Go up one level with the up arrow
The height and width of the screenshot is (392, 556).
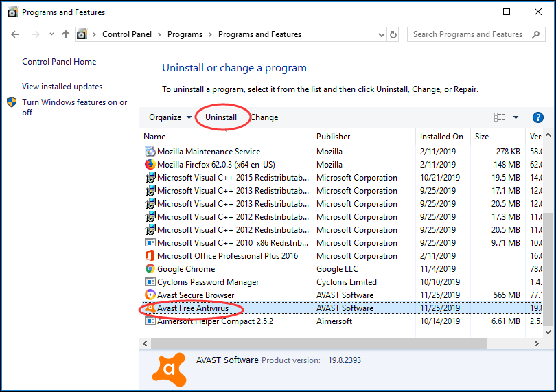pyautogui.click(x=66, y=34)
